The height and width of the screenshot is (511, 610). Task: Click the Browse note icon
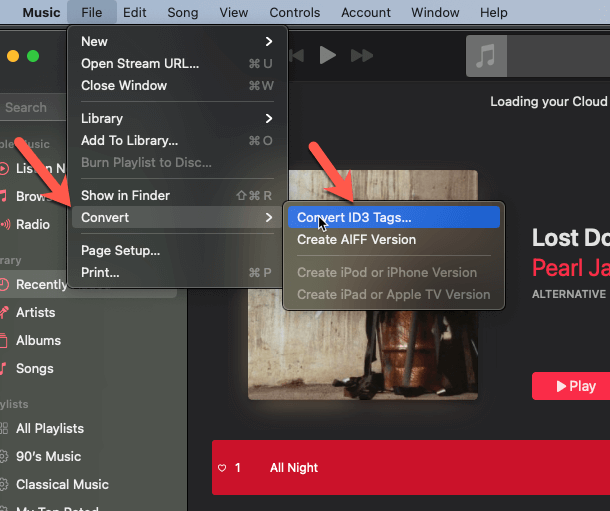(x=4, y=196)
